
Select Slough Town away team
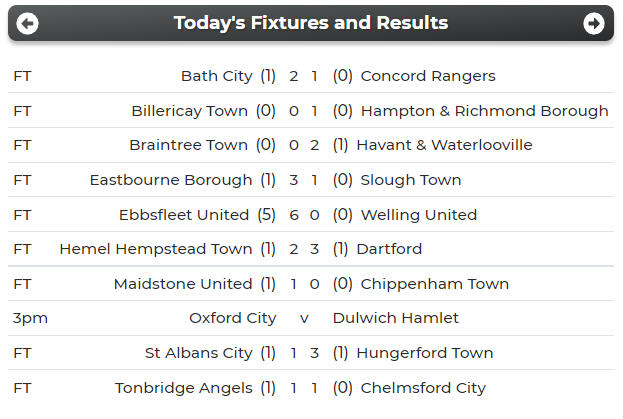(x=410, y=180)
